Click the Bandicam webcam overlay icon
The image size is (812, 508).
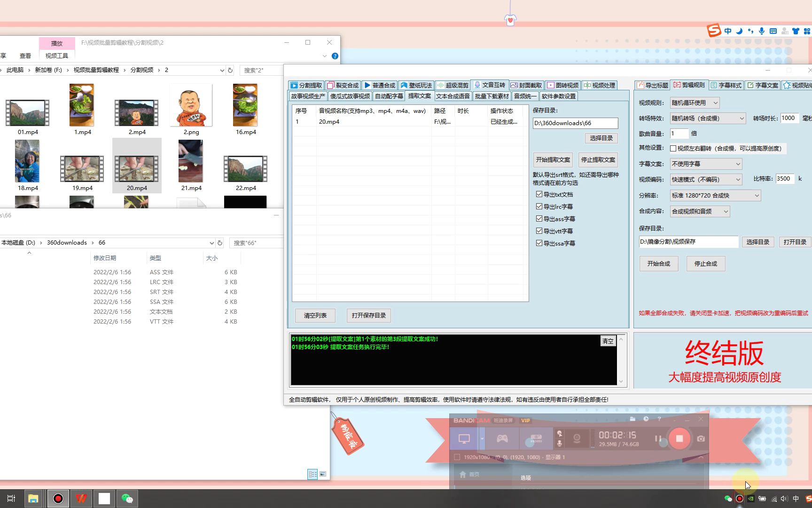pyautogui.click(x=577, y=439)
